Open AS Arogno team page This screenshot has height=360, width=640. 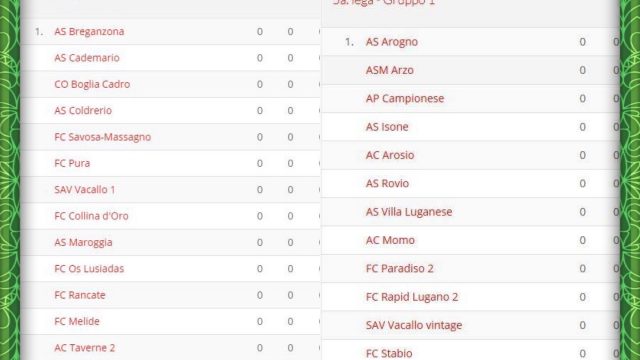(x=391, y=42)
